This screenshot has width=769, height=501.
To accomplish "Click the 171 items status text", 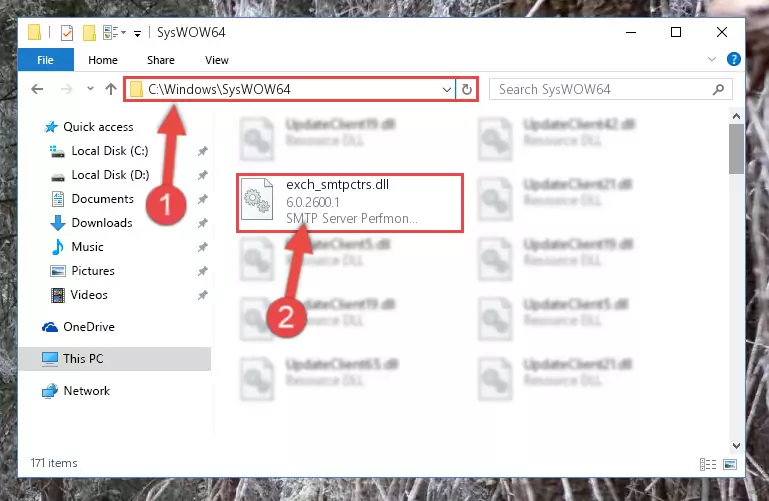I will (x=54, y=463).
